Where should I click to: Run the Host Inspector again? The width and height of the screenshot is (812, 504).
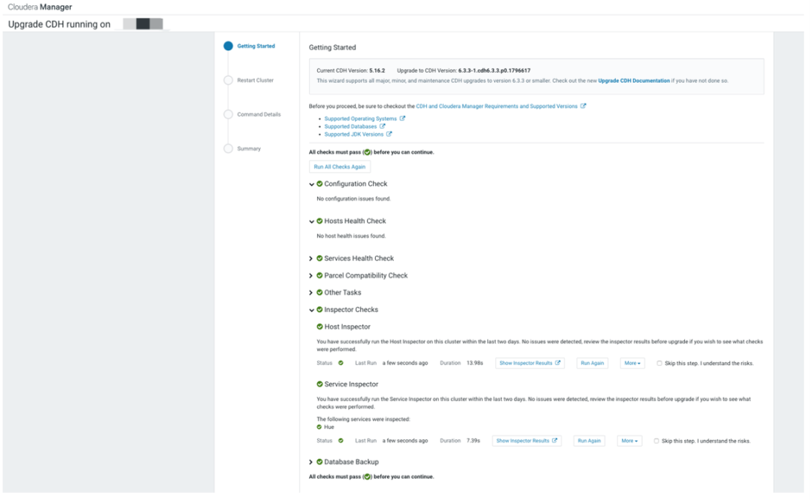point(592,364)
